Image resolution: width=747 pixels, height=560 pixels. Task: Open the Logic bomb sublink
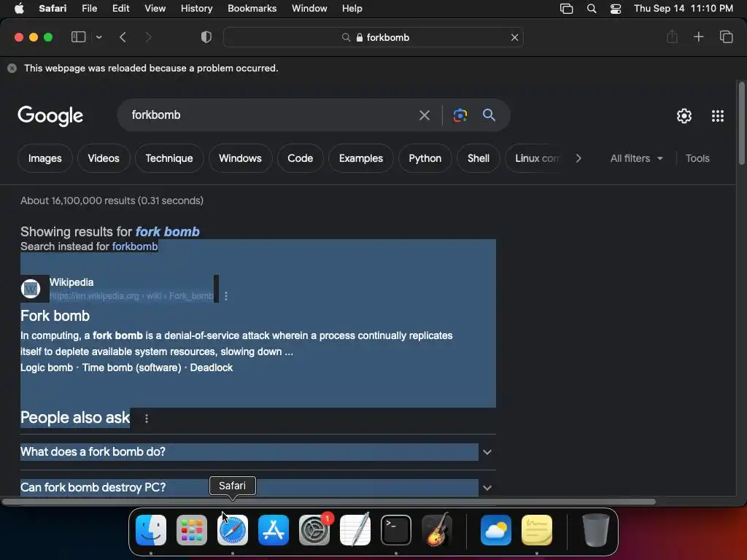47,367
